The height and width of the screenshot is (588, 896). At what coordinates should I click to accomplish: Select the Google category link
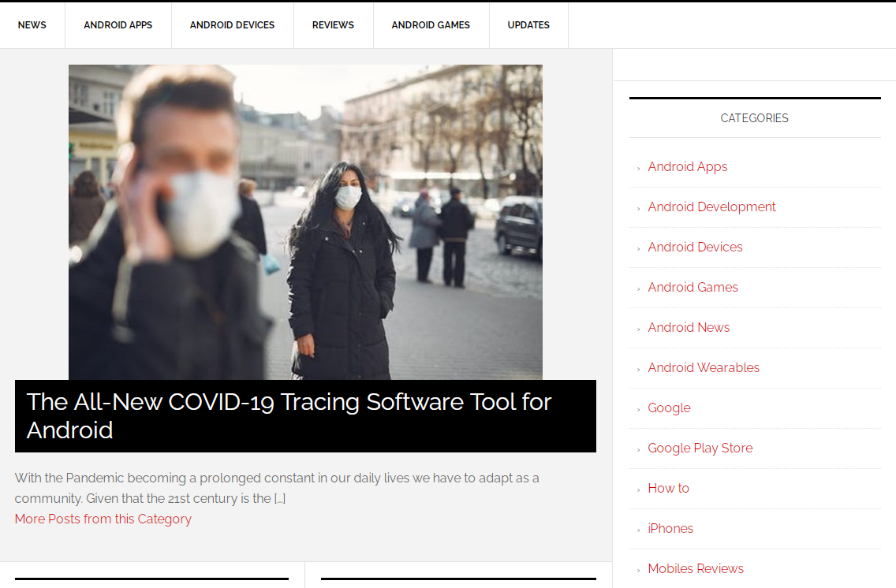(669, 408)
